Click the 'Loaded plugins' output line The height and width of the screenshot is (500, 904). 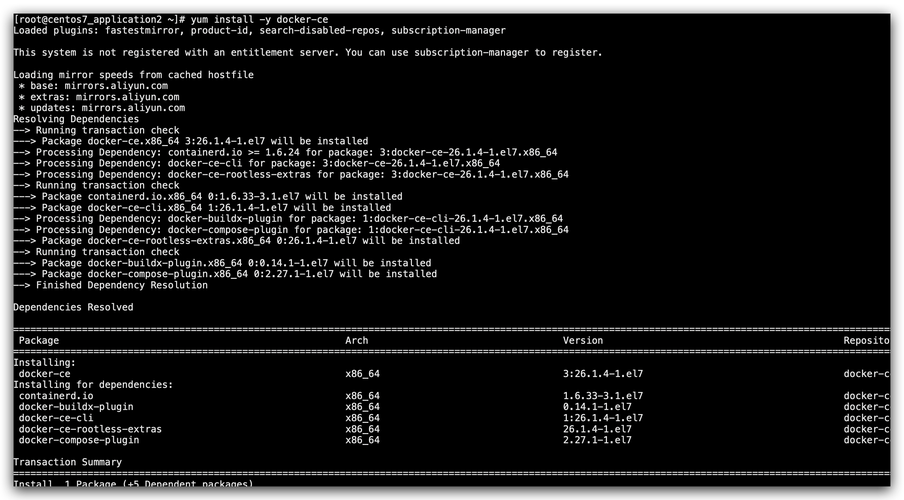tap(259, 31)
